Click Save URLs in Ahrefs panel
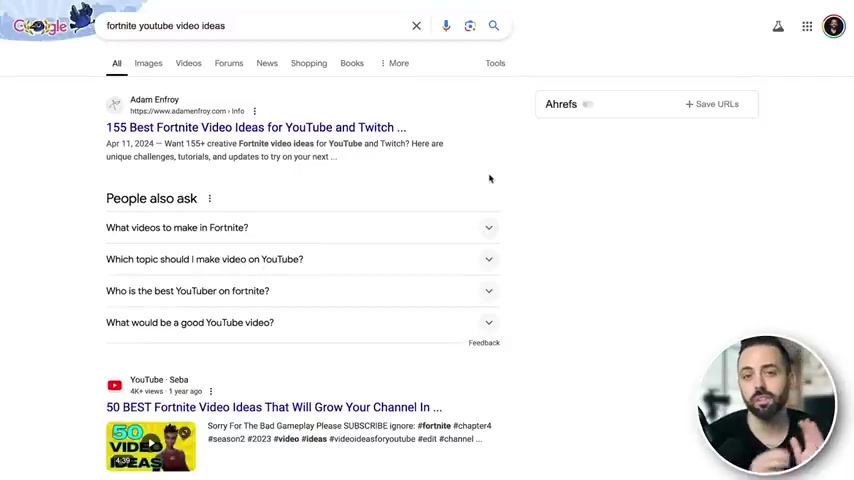The image size is (854, 480). (x=712, y=104)
